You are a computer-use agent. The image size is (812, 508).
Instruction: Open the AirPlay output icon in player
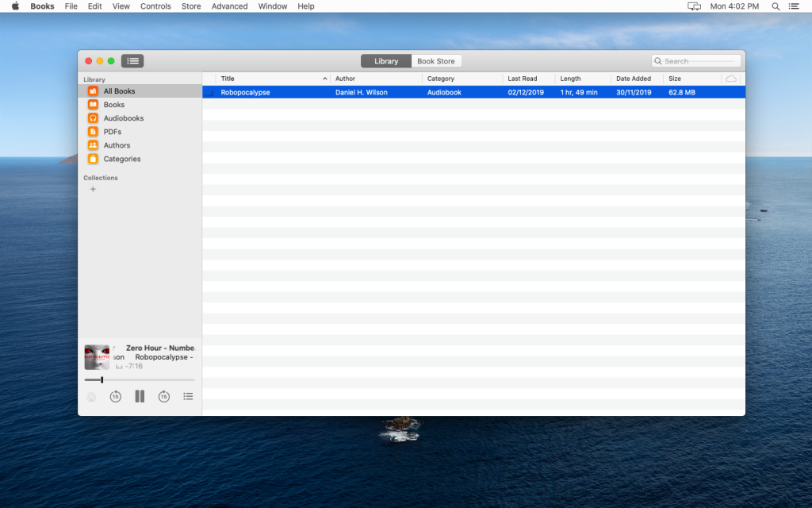click(x=91, y=397)
